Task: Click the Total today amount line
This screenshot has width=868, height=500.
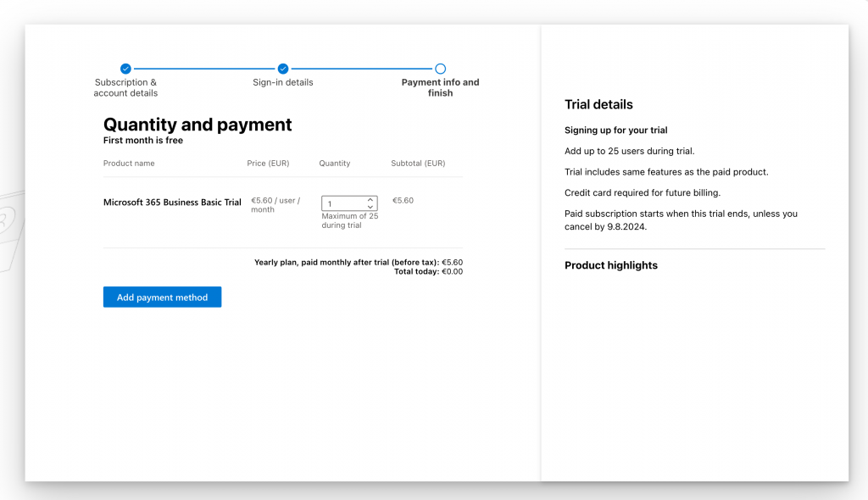Action: 428,272
